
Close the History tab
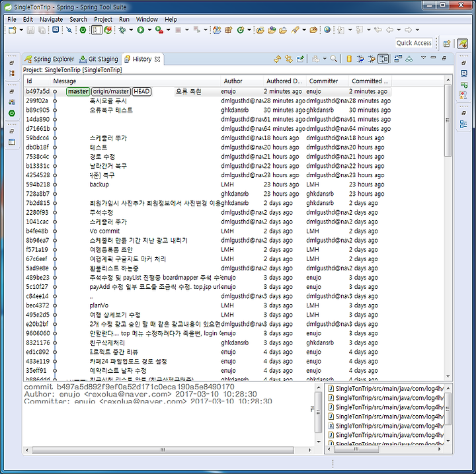157,59
